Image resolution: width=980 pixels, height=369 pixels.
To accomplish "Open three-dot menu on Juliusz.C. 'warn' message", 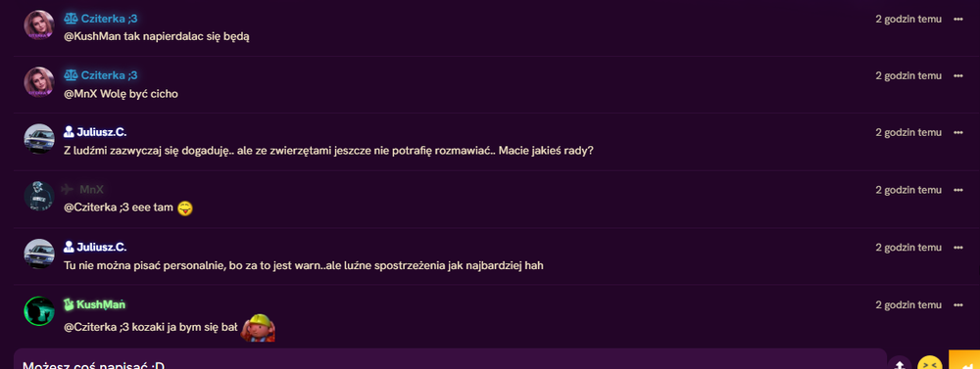I will pos(958,248).
